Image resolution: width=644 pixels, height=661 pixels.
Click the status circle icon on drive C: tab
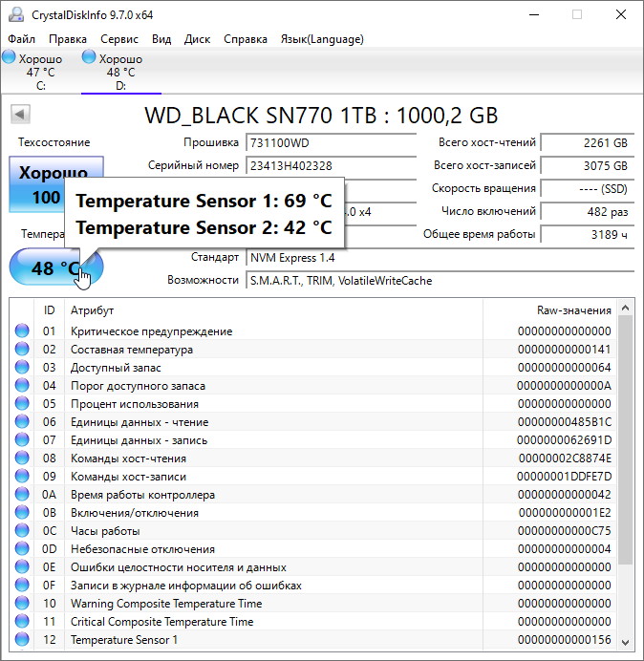[x=9, y=57]
